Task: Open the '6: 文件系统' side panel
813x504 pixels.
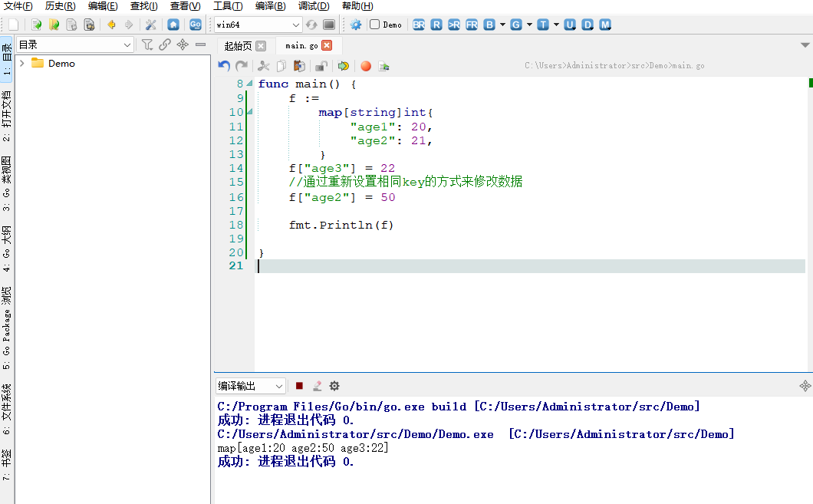Action: point(7,409)
